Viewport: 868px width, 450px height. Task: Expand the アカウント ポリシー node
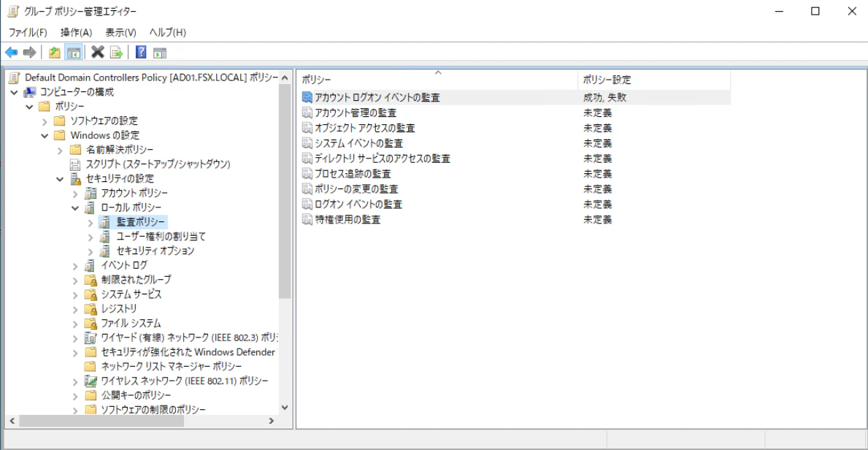click(x=75, y=193)
